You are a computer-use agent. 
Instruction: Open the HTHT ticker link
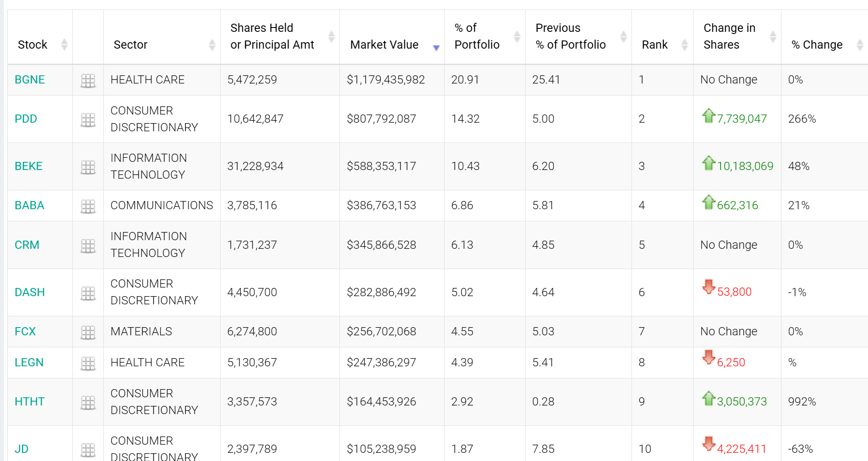[30, 402]
